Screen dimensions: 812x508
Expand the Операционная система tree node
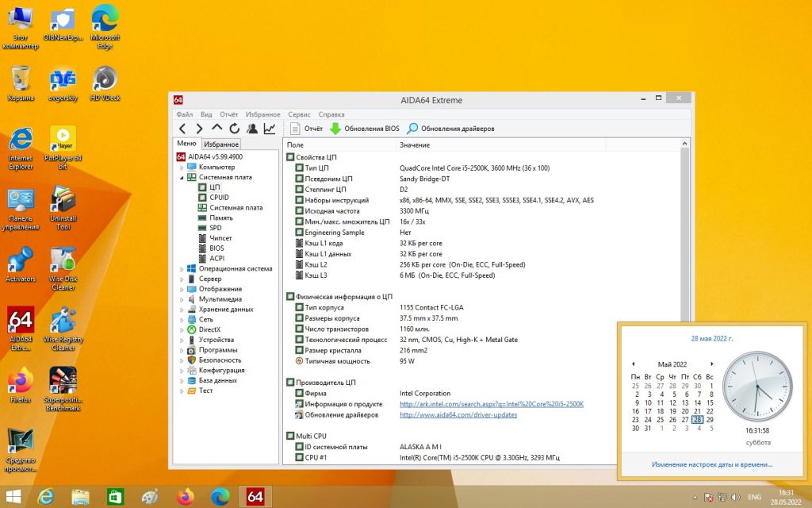coord(182,269)
